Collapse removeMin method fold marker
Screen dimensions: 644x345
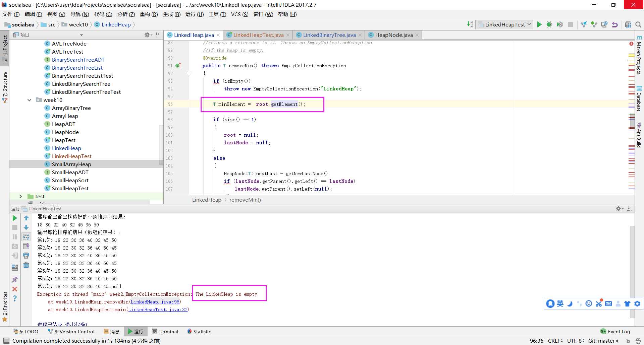tap(189, 73)
